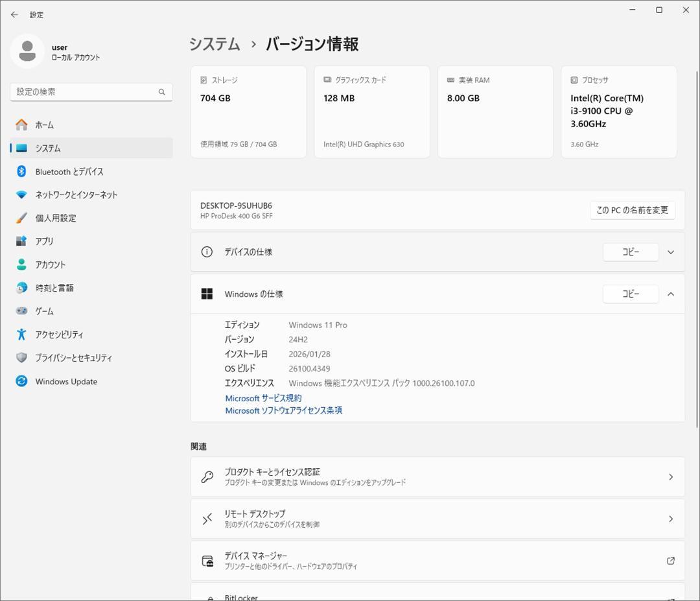The width and height of the screenshot is (700, 601).
Task: Click the Windows Update sync icon
Action: pyautogui.click(x=21, y=381)
